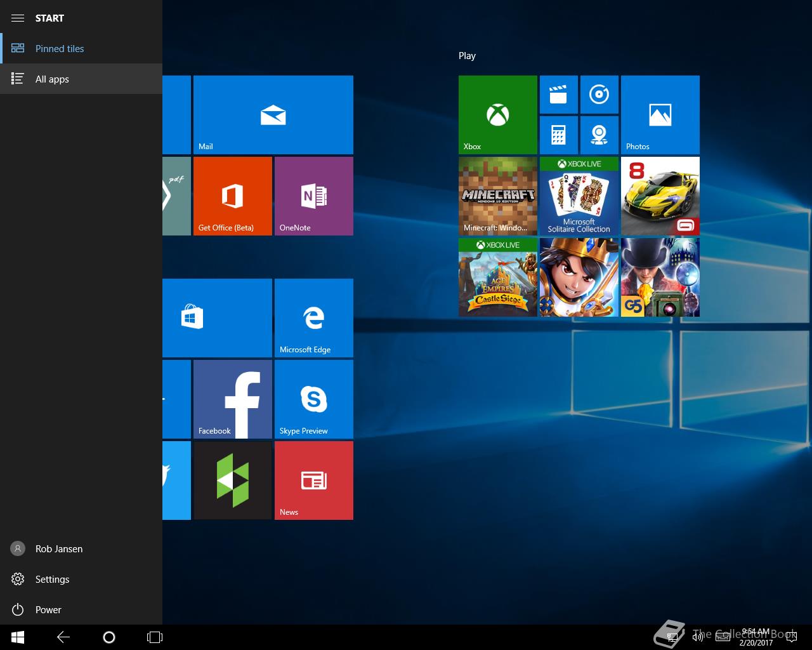Launch the Xbox app tile

497,114
